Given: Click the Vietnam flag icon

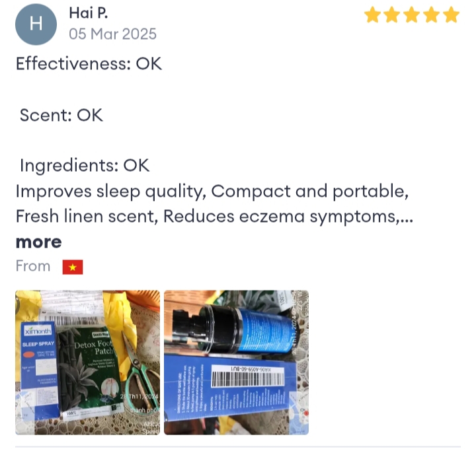Looking at the screenshot, I should click(73, 267).
